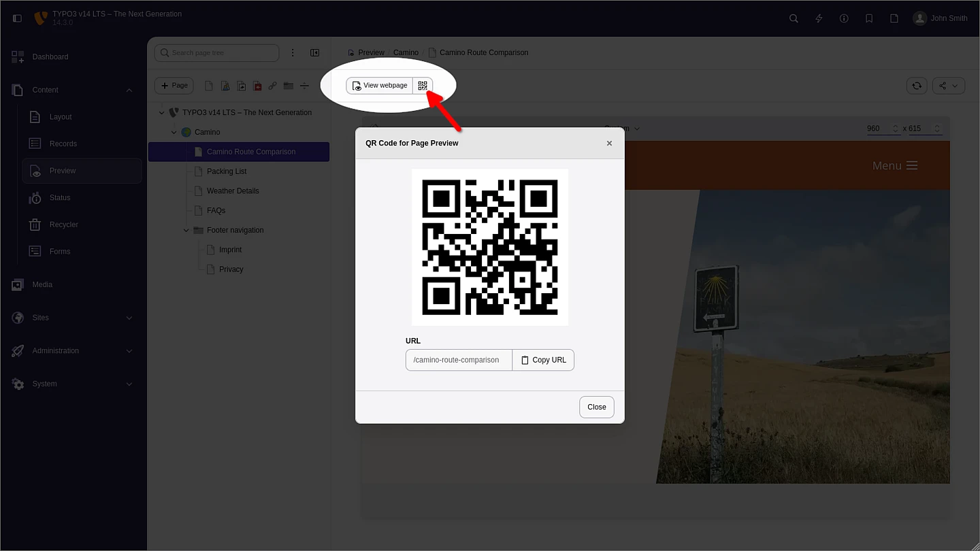
Task: Click the QR code icon button
Action: pyautogui.click(x=423, y=86)
